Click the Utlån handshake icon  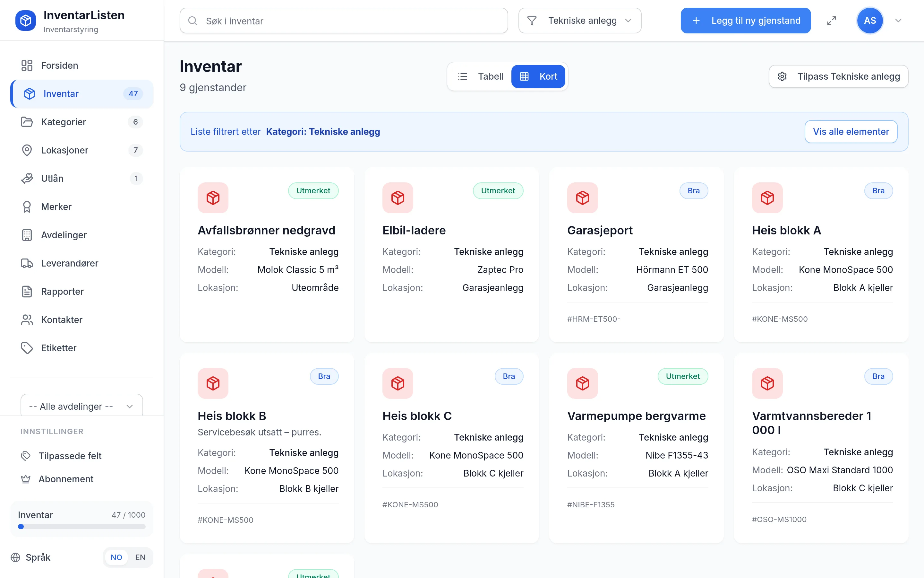tap(27, 179)
